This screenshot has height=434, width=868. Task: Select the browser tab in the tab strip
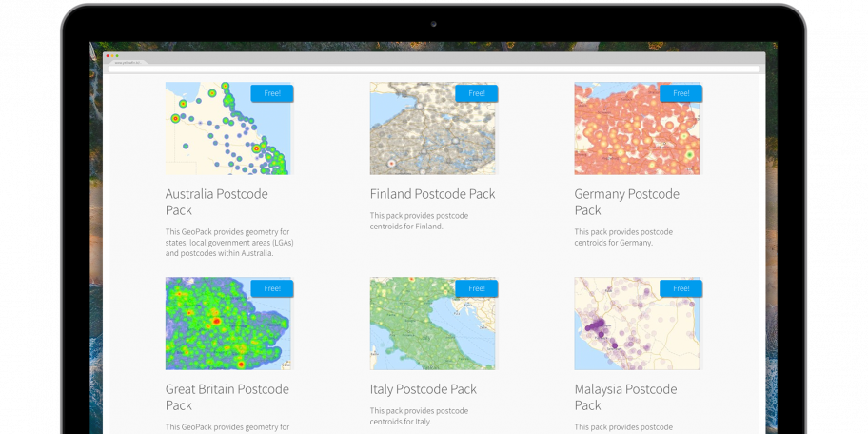tap(128, 63)
